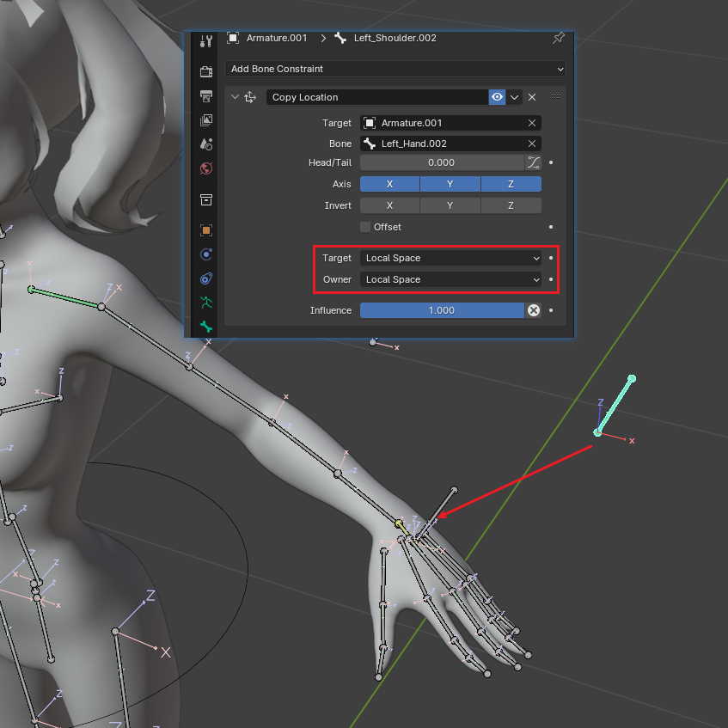Open the Physics properties tab
The width and height of the screenshot is (728, 728).
206,254
